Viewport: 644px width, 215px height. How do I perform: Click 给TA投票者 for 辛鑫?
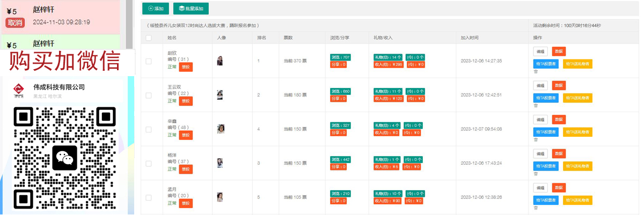tap(546, 132)
